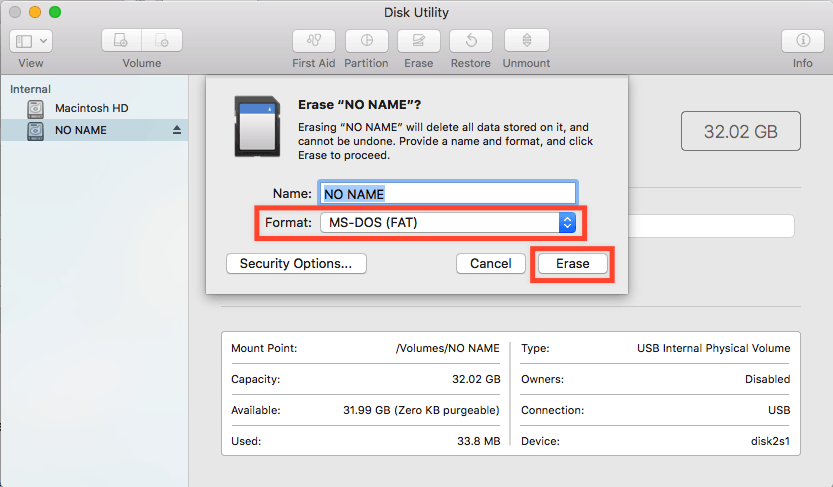Open the View sidebar options dropdown
833x487 pixels.
click(x=31, y=41)
